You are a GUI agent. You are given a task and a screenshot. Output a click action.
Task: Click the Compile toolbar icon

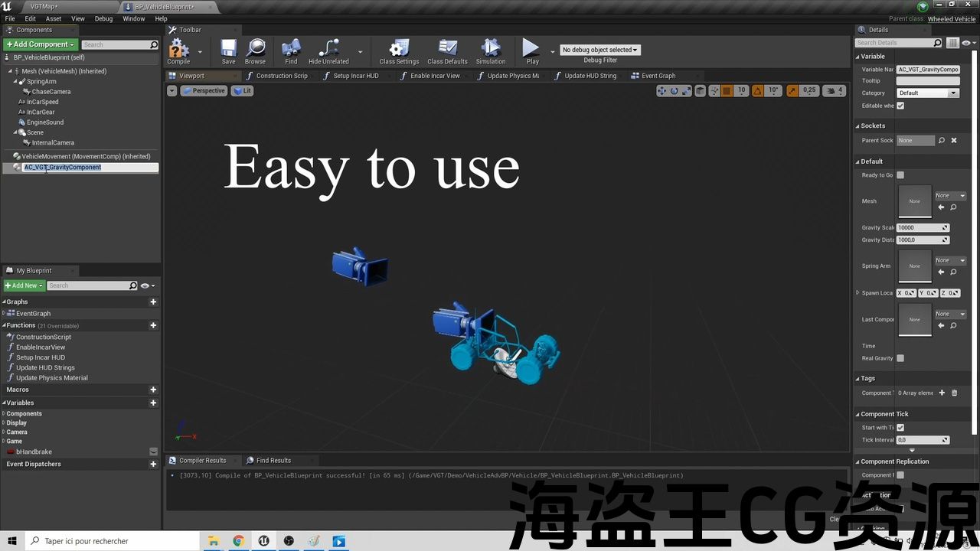(178, 51)
